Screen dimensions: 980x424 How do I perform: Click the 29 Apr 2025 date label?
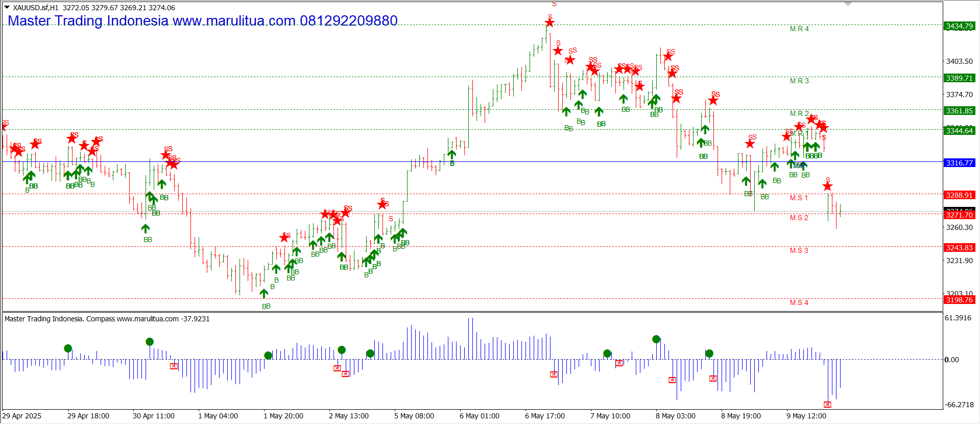[x=22, y=416]
